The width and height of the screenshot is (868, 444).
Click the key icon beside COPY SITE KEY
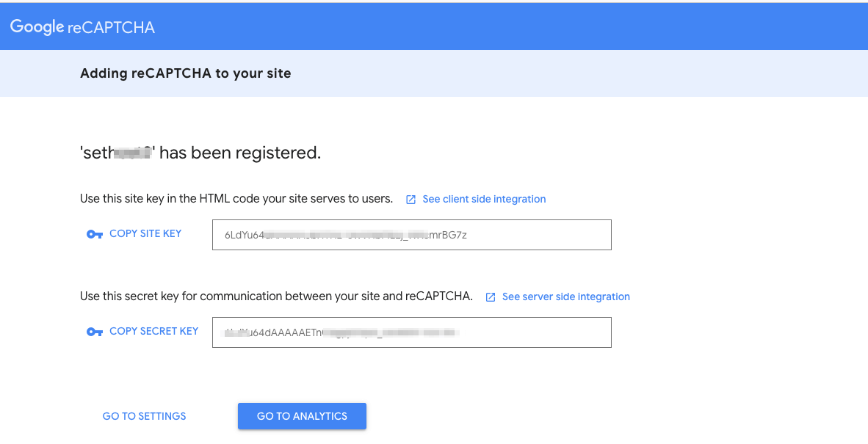(x=95, y=233)
